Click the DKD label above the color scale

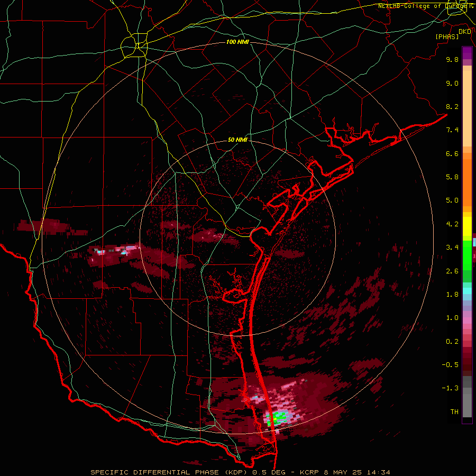pyautogui.click(x=465, y=32)
